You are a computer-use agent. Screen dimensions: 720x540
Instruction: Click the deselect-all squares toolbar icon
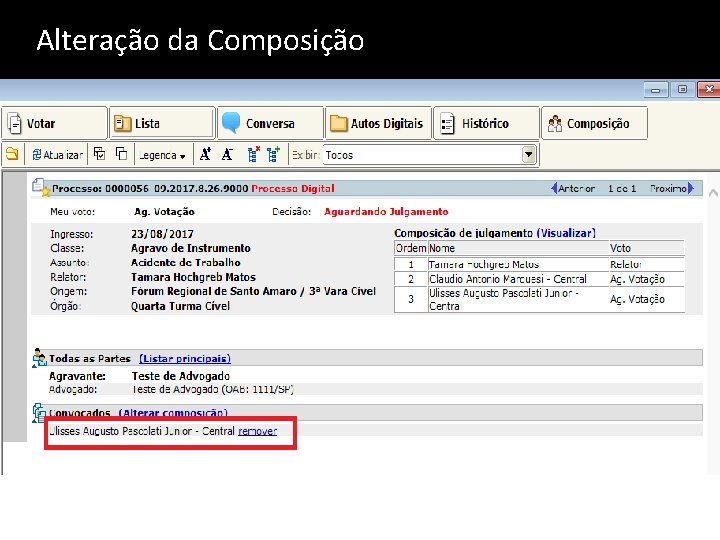[x=122, y=154]
